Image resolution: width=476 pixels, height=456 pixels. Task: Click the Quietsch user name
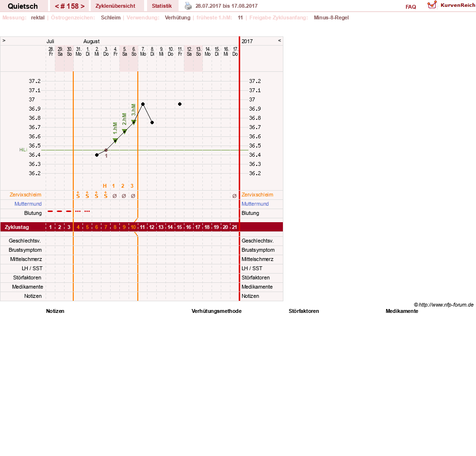pos(23,6)
